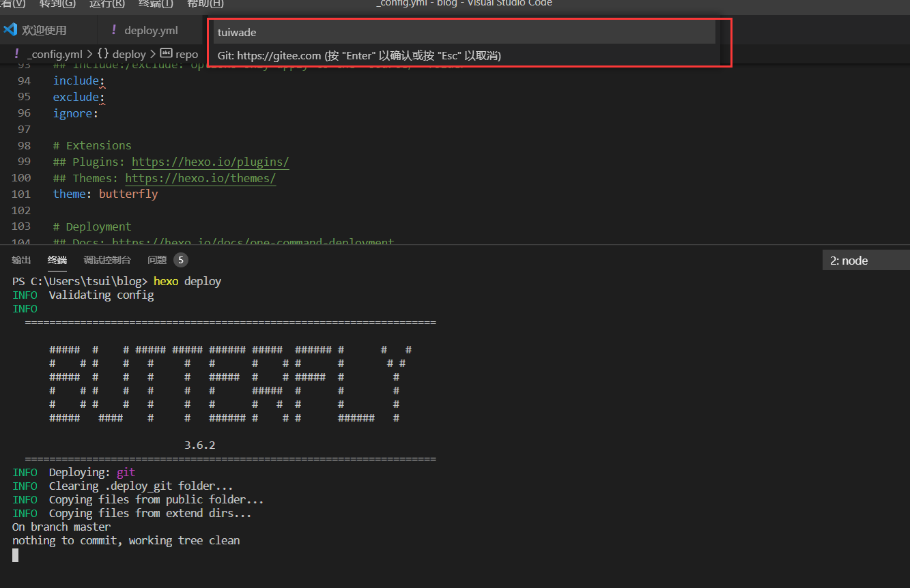Click the hexo deploy command in terminal
The image size is (910, 588).
[x=187, y=281]
